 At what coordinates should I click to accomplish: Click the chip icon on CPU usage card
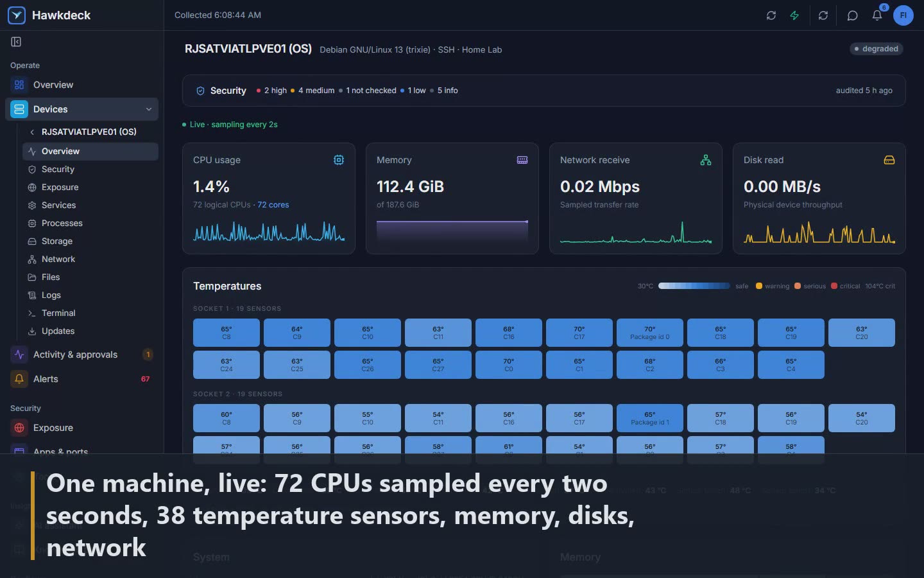coord(339,160)
